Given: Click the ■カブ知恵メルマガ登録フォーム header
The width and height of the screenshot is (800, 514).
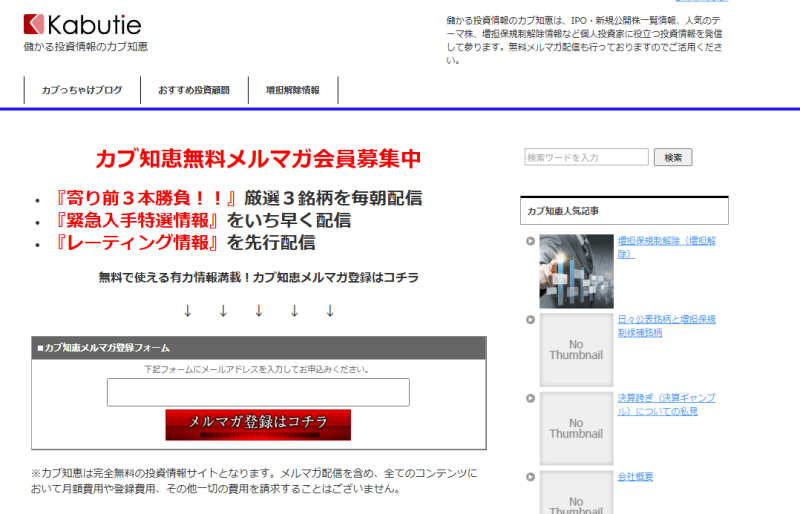Looking at the screenshot, I should (259, 348).
